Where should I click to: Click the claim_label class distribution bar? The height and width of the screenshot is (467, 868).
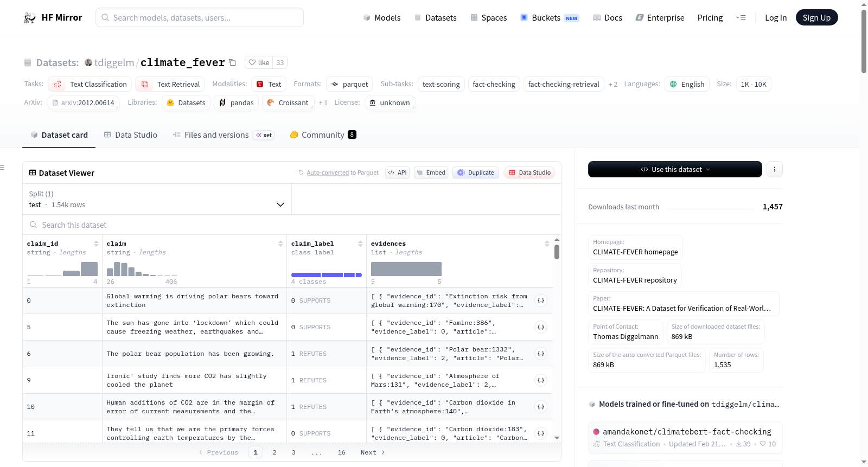[327, 275]
